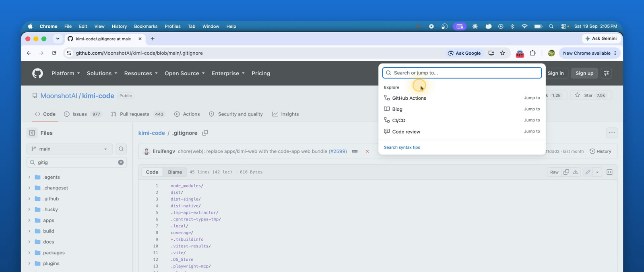Screen dimensions: 644x272
Task: Open Search syntax tips link
Action: 402,147
